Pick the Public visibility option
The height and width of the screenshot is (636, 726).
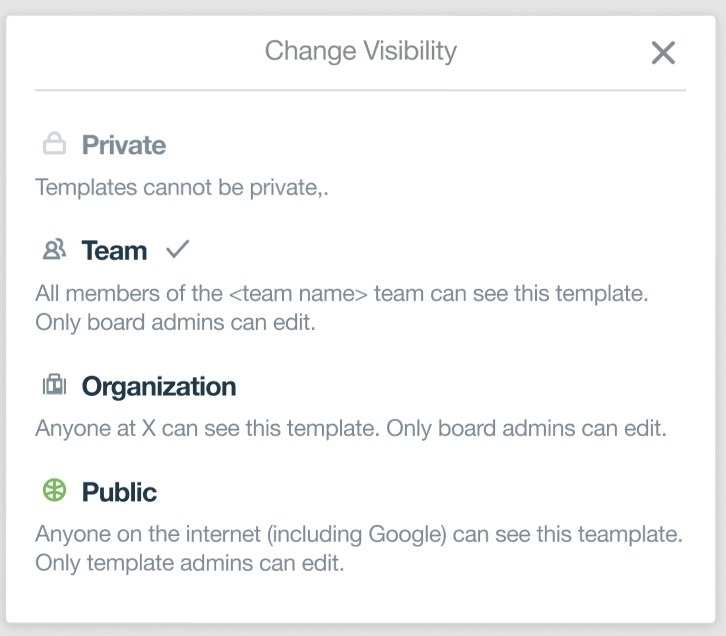119,492
